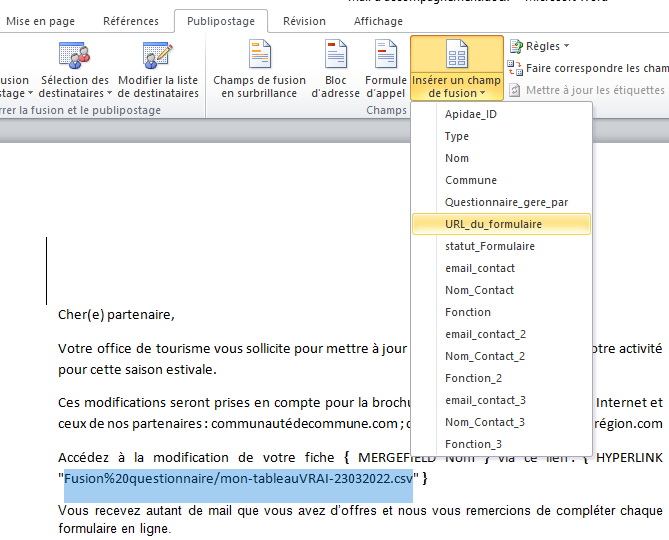Select Nom_Contact_3 field
669x540 pixels.
tap(501, 422)
